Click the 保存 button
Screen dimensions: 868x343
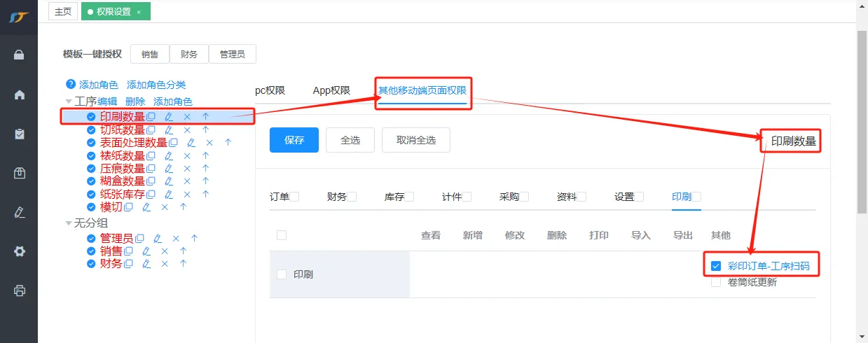pyautogui.click(x=294, y=140)
